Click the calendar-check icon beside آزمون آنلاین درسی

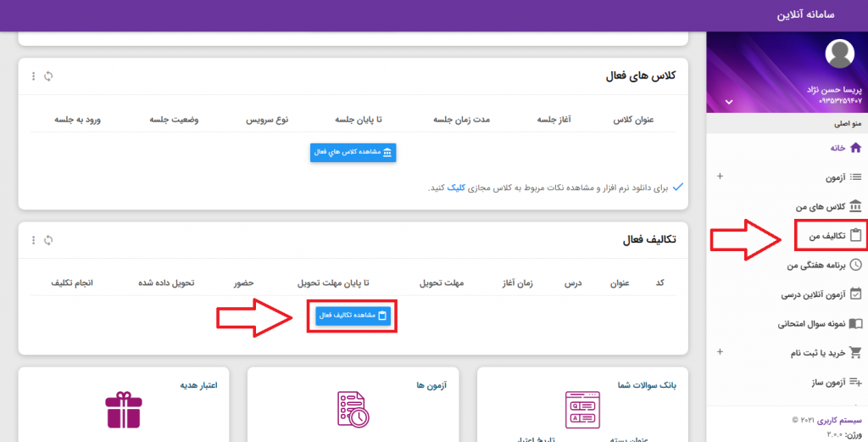point(855,294)
